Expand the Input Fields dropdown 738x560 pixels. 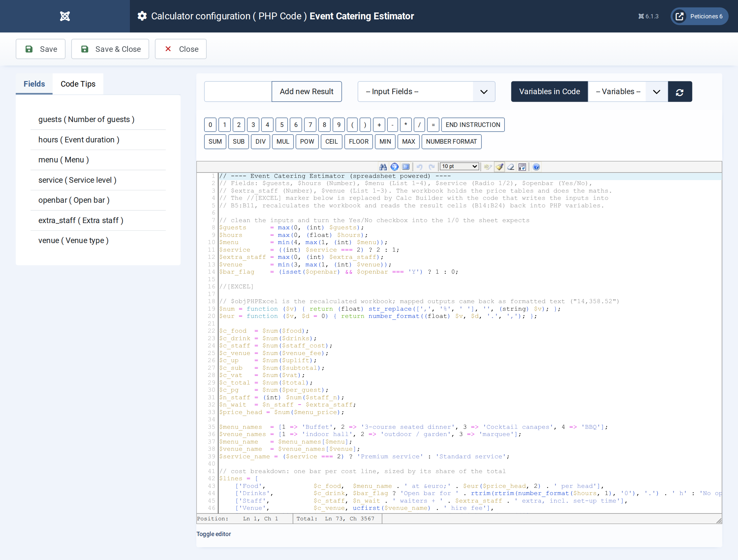[x=426, y=92]
